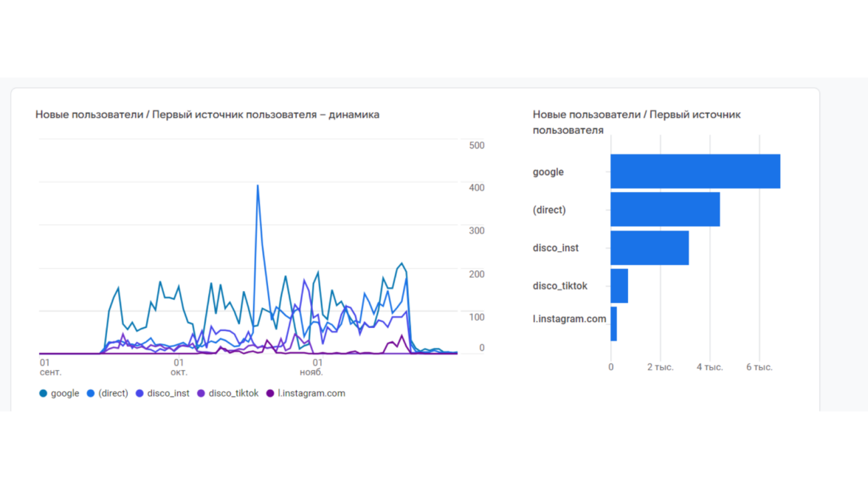This screenshot has height=489, width=868.
Task: Click the l.instagram.com legend dot
Action: [270, 394]
